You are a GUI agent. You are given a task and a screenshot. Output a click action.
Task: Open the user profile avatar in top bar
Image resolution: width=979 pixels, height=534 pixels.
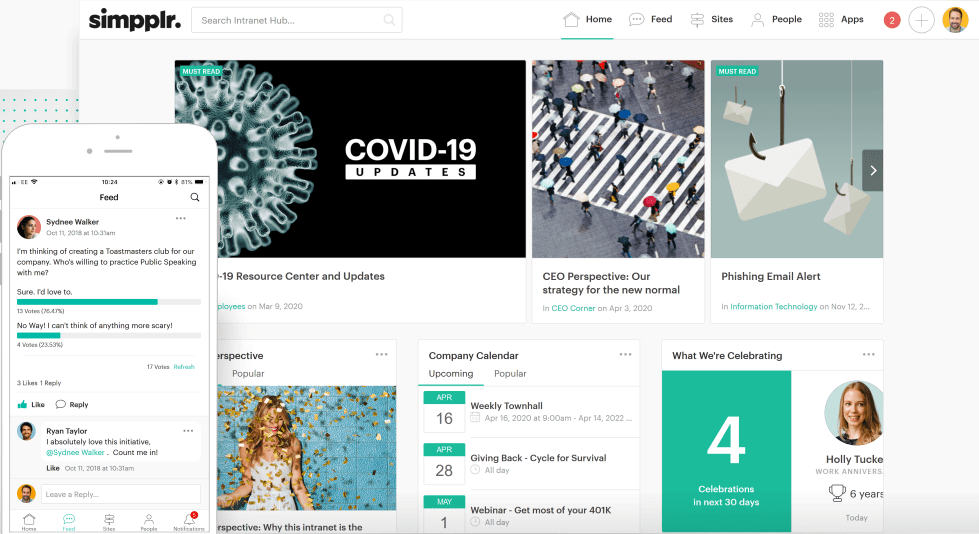pos(955,20)
